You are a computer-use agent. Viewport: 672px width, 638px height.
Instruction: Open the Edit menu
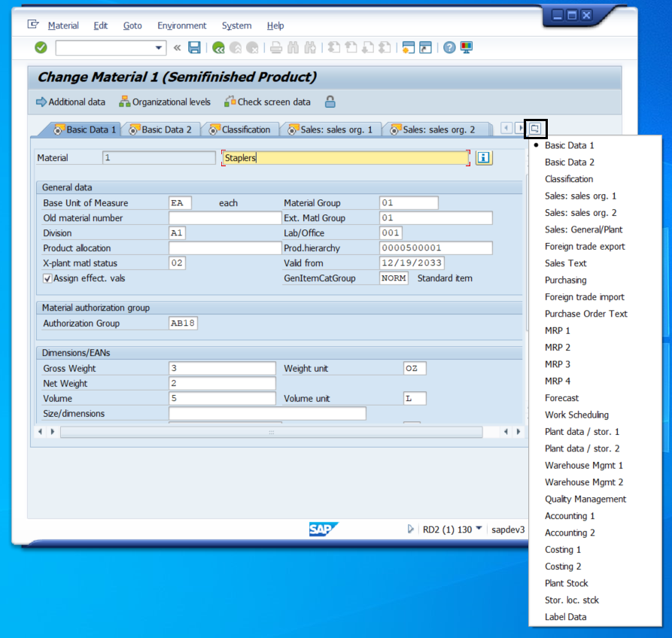100,26
